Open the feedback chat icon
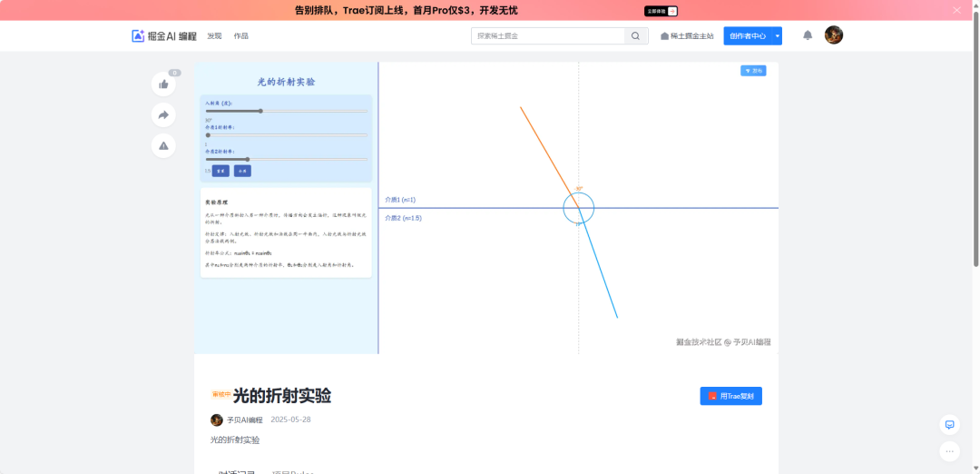 (x=949, y=425)
